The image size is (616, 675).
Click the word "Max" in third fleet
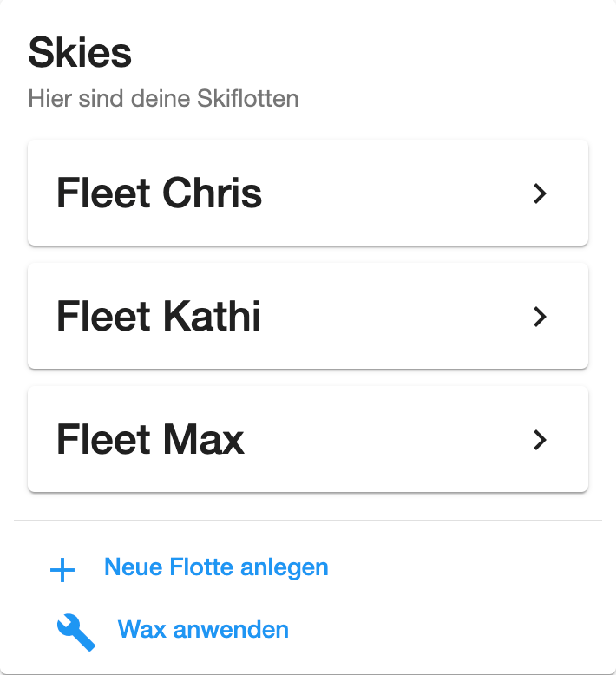point(203,440)
